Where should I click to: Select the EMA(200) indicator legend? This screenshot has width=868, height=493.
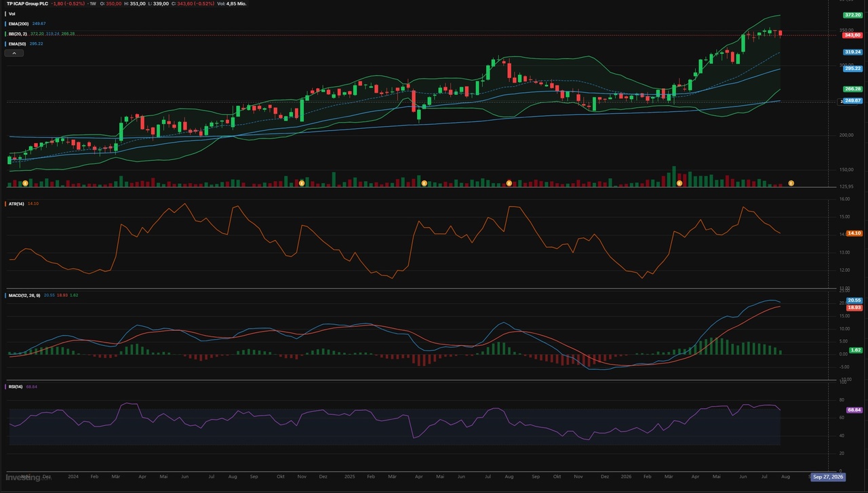(18, 24)
